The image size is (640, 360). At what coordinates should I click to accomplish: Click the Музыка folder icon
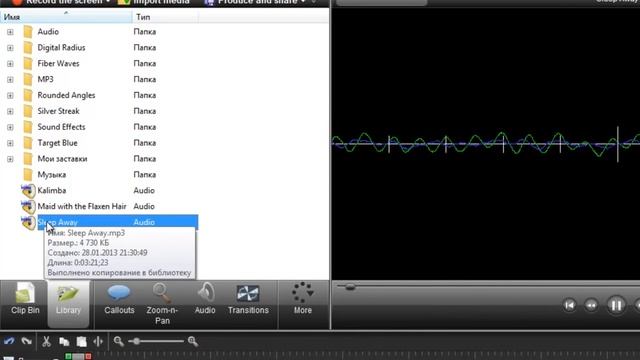pyautogui.click(x=28, y=175)
